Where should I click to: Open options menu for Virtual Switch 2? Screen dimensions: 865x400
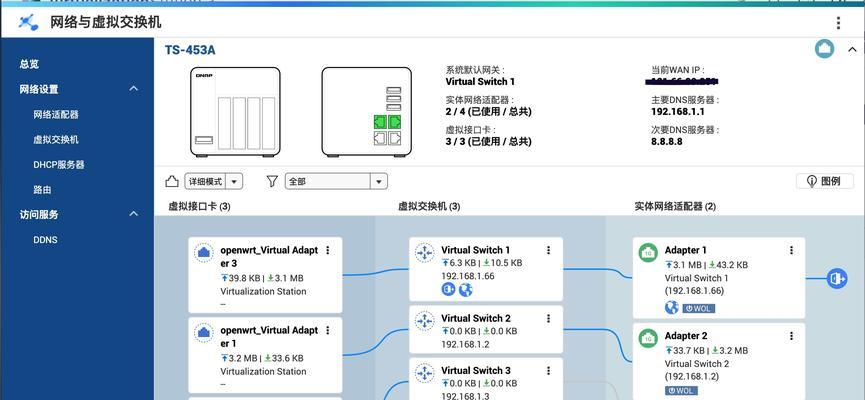pyautogui.click(x=548, y=318)
